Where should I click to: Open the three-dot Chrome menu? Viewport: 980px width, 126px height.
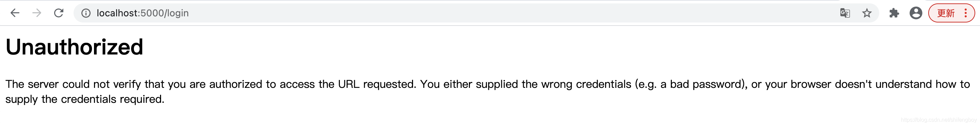pyautogui.click(x=966, y=13)
